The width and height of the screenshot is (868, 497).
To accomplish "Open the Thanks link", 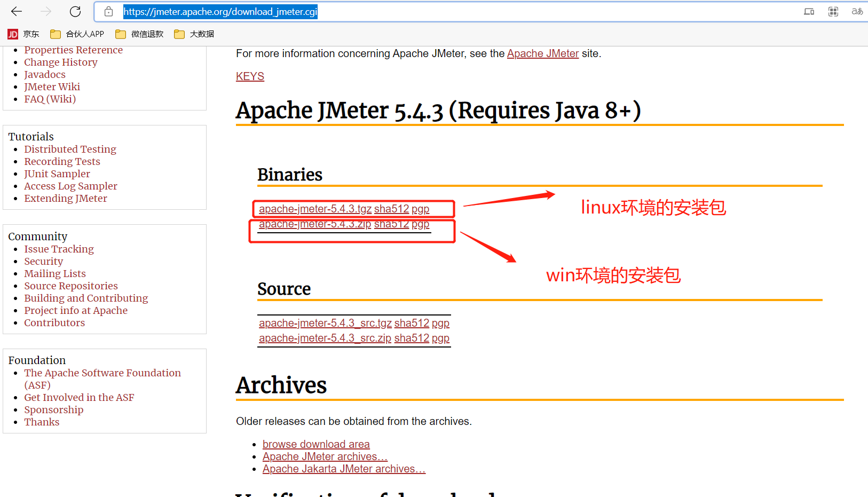I will 42,422.
